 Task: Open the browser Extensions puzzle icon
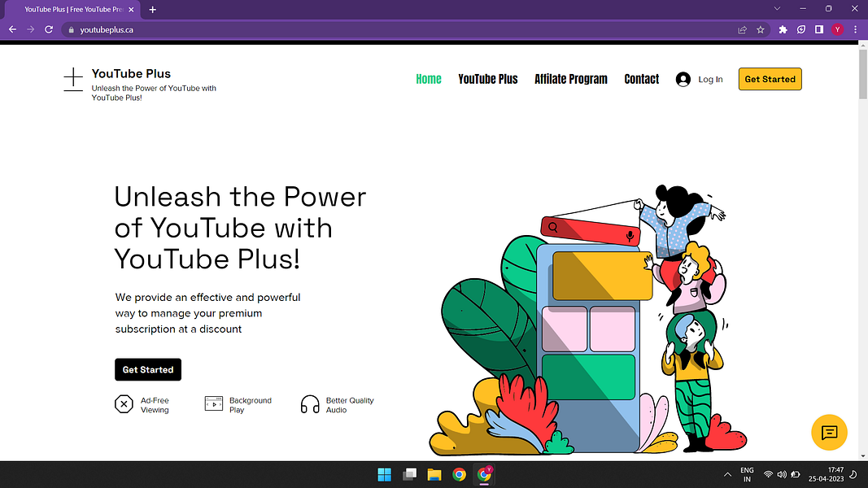click(782, 29)
